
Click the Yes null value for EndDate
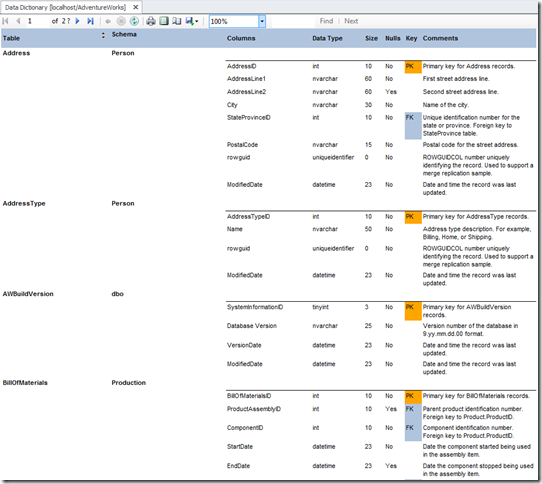pyautogui.click(x=391, y=466)
